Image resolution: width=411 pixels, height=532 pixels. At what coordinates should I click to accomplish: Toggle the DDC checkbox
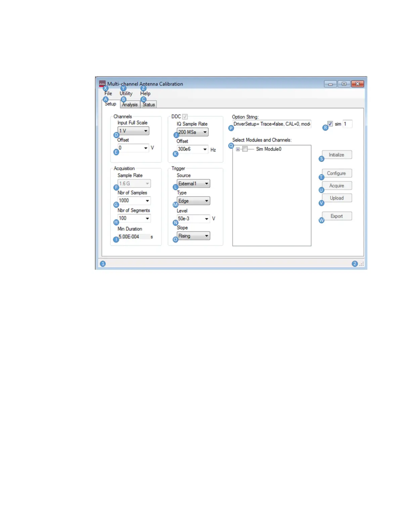[x=185, y=117]
